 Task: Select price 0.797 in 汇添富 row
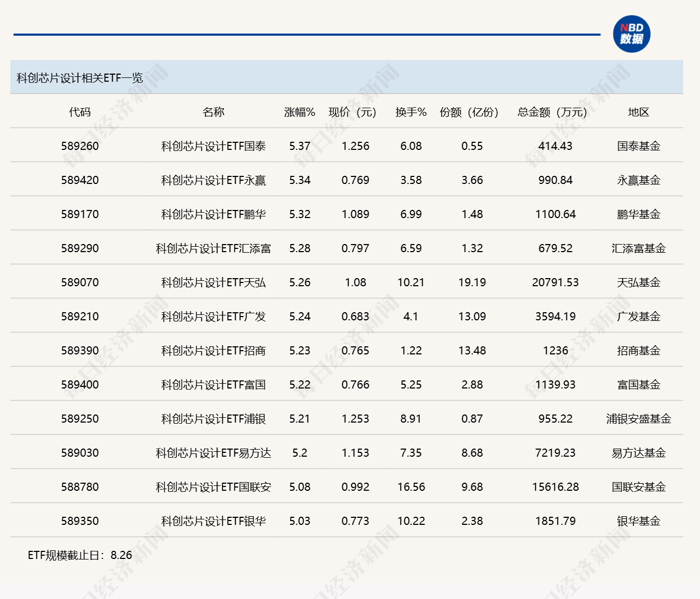click(x=355, y=248)
